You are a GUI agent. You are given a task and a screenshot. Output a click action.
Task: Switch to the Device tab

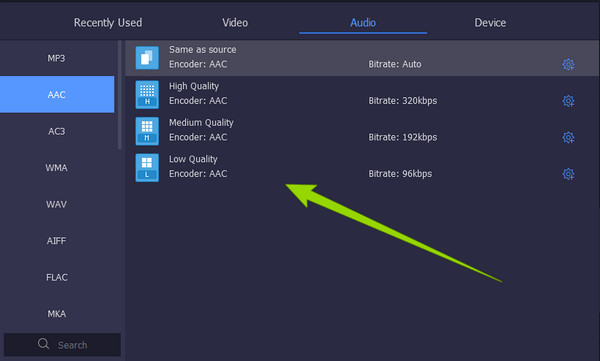click(x=490, y=23)
